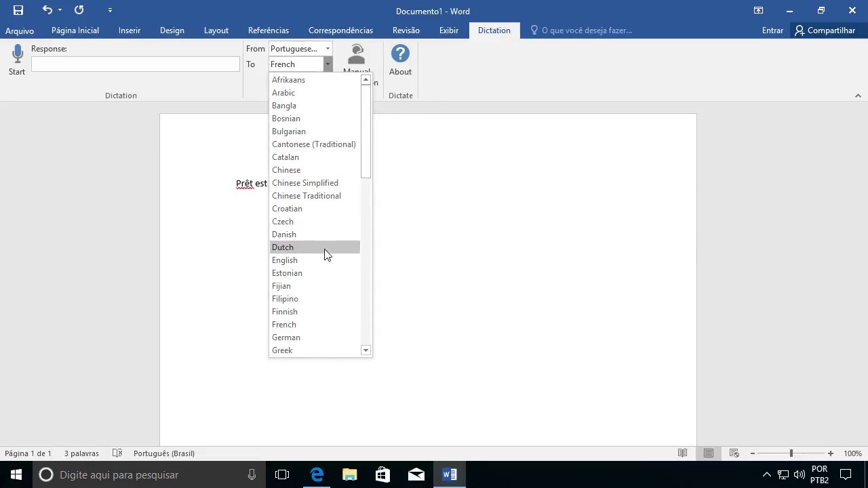The height and width of the screenshot is (488, 868).
Task: Click the zoom slider handle
Action: 791,453
